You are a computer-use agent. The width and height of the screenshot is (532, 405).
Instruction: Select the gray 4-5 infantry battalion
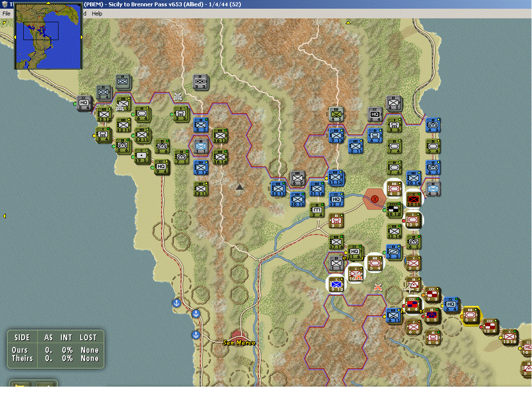tap(394, 103)
